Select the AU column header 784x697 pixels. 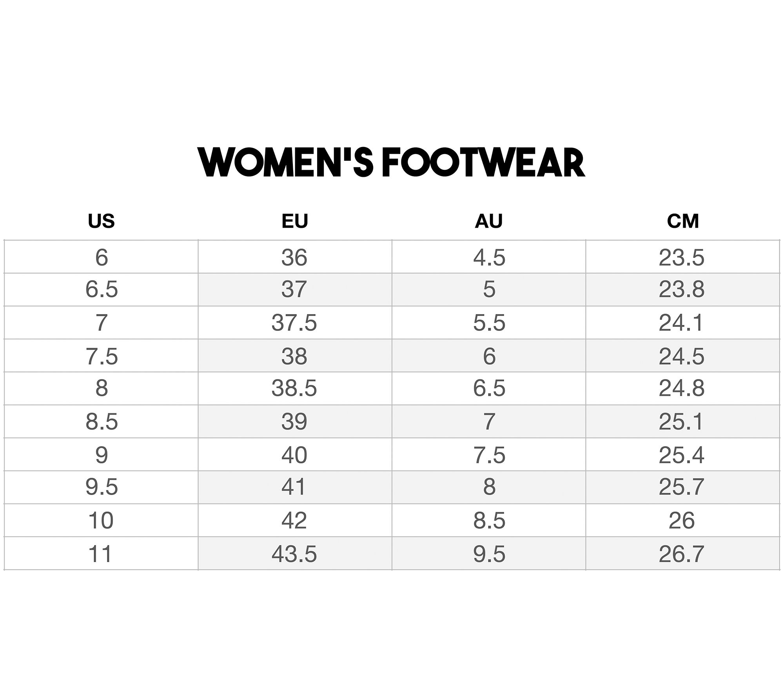488,221
